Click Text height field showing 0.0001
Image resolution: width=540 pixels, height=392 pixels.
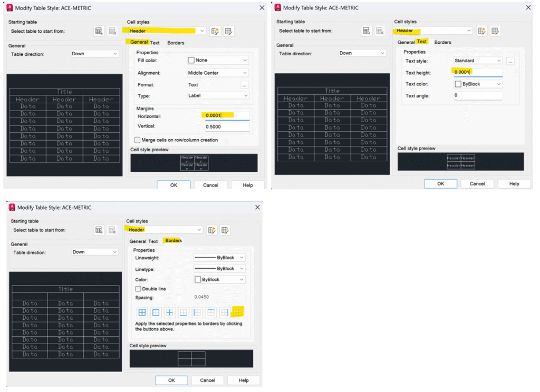click(x=478, y=72)
